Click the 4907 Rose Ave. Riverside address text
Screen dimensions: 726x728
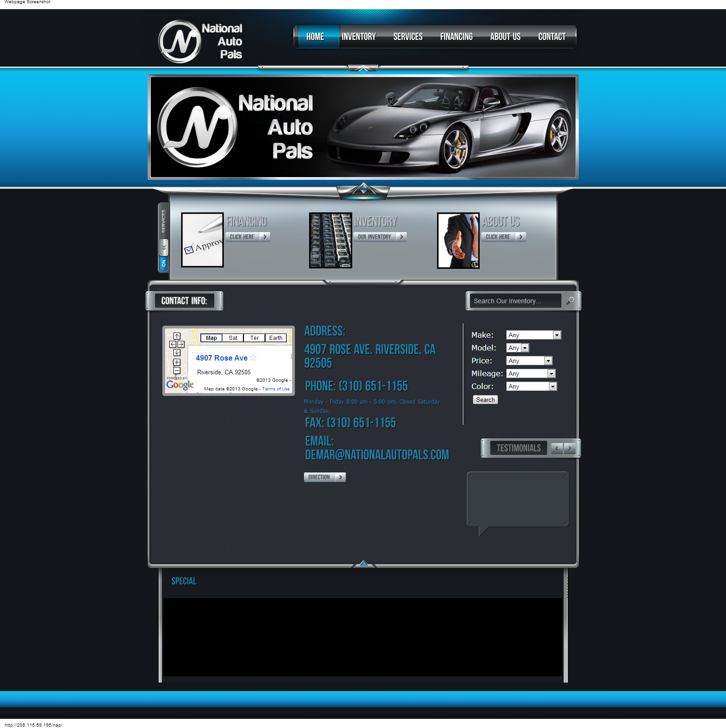(370, 356)
